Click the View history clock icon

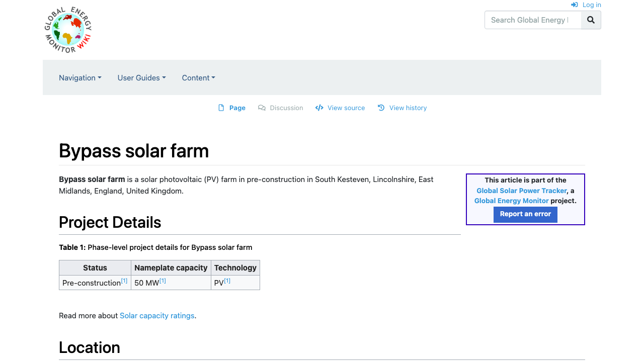(381, 108)
